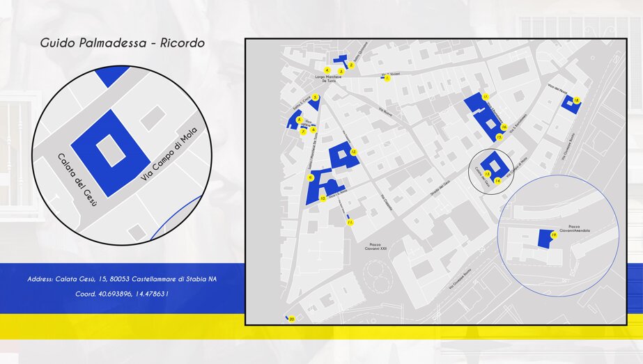Click the blue building next to marker 12
Screen dimensions: 643x364
tap(344, 156)
